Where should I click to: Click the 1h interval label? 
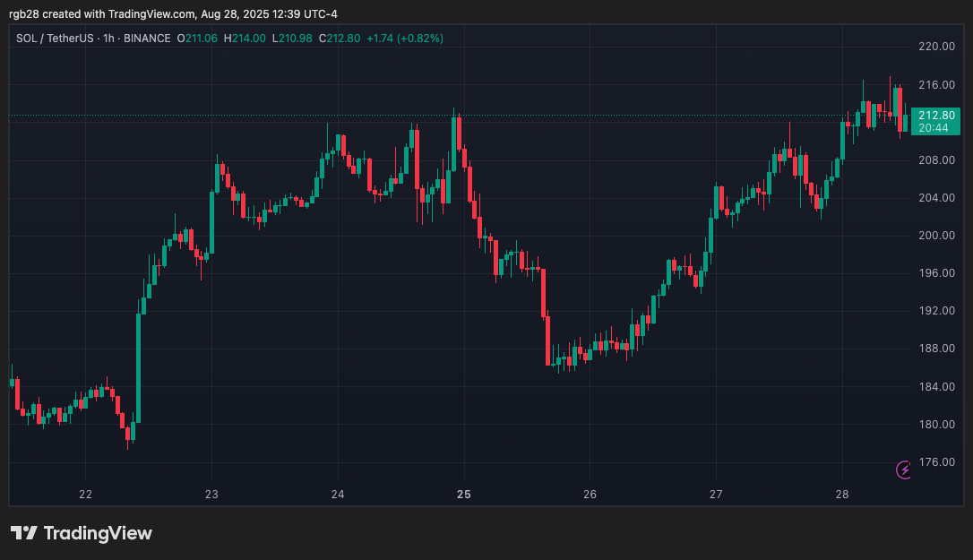coord(108,39)
